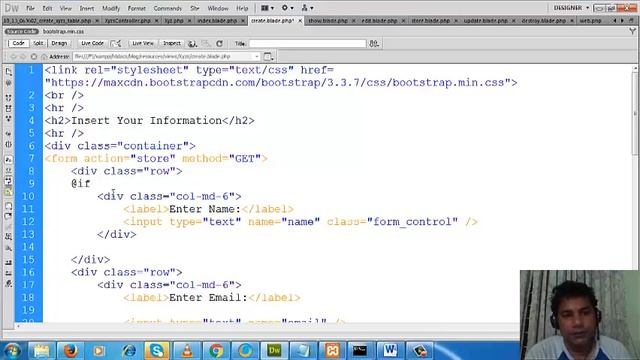The image size is (640, 360).
Task: Click the Format Source Code icon
Action: [x=8, y=284]
